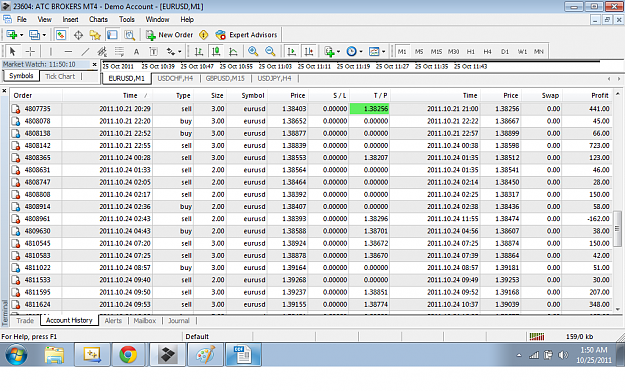Open the Expert Advisors button
The height and width of the screenshot is (391, 625).
click(x=246, y=35)
